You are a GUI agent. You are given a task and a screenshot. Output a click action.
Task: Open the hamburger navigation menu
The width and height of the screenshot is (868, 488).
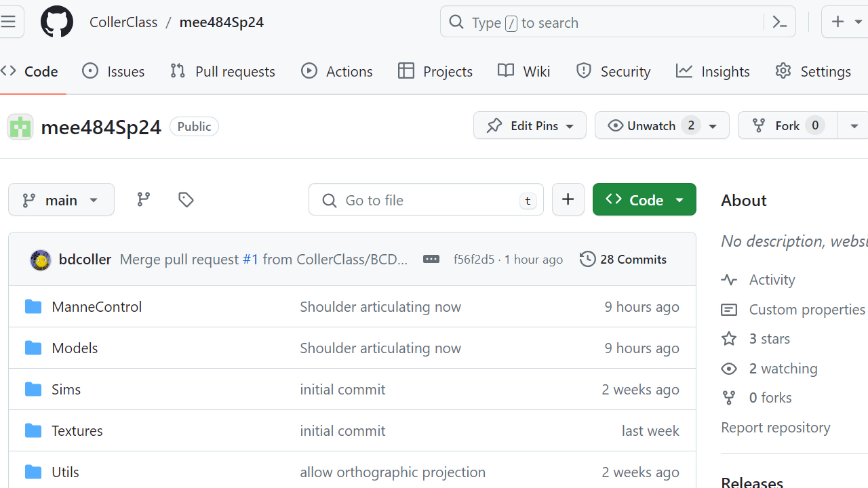tap(9, 22)
